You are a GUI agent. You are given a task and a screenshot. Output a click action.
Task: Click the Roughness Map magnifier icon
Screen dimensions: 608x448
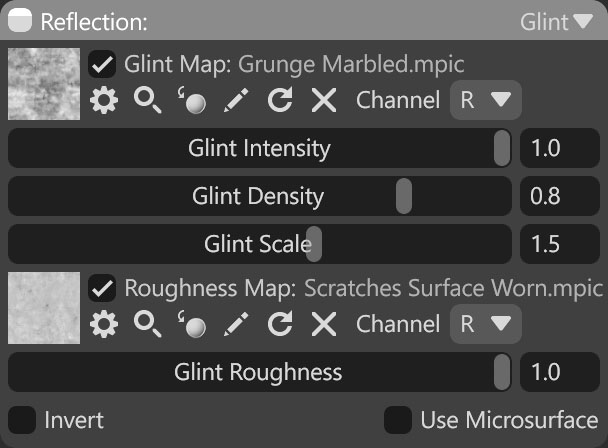[147, 324]
